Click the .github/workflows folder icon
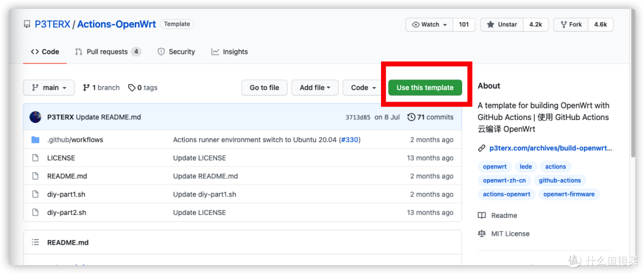The image size is (644, 274). click(x=35, y=140)
